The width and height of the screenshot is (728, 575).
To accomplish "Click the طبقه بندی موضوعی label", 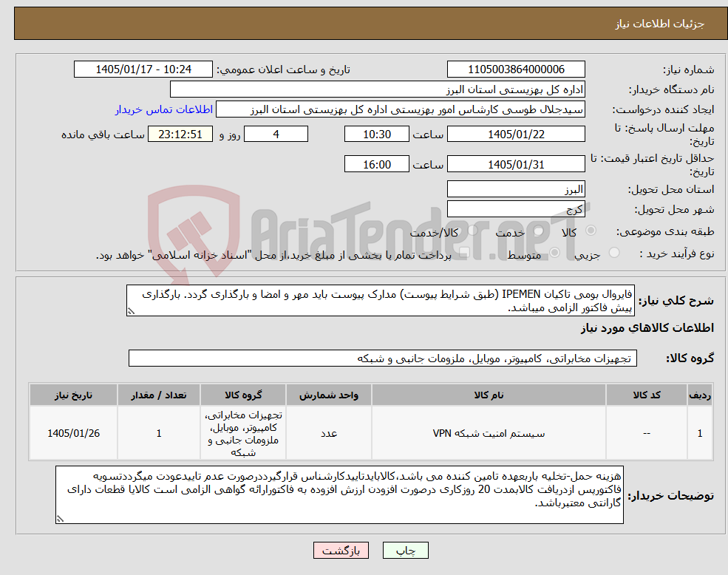I will (x=665, y=231).
